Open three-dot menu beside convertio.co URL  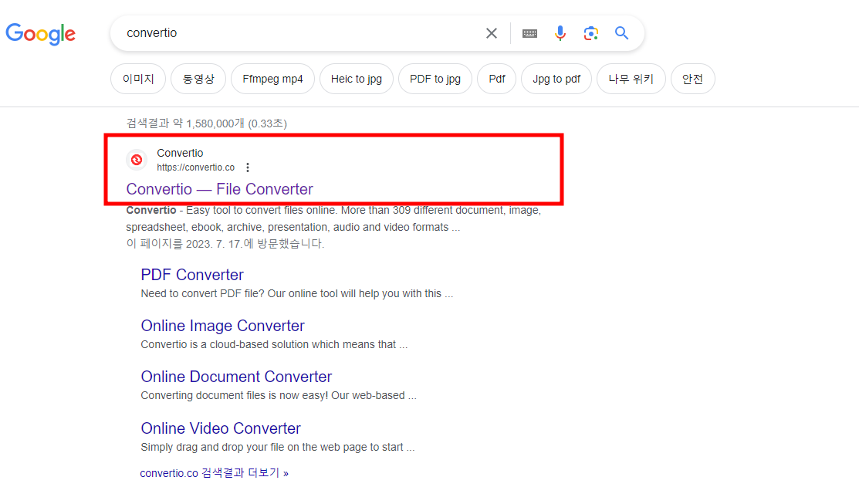pyautogui.click(x=248, y=167)
